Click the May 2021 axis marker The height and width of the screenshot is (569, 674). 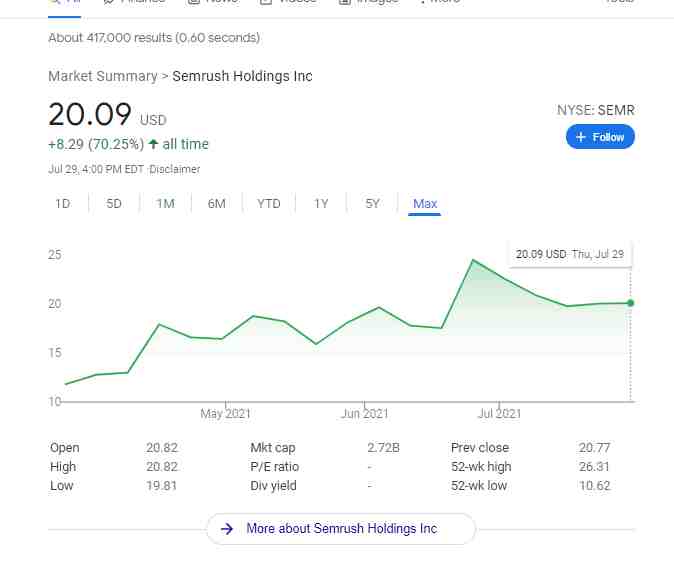pyautogui.click(x=225, y=413)
